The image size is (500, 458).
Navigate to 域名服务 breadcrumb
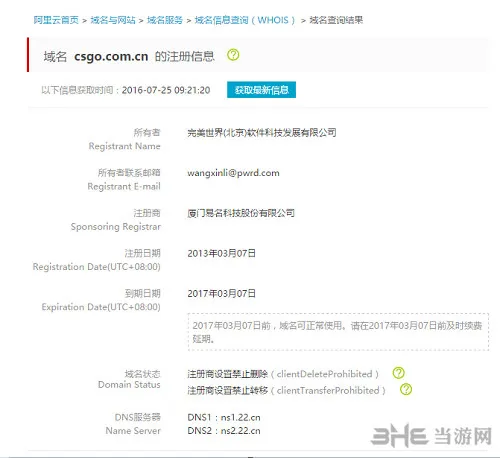coord(165,20)
